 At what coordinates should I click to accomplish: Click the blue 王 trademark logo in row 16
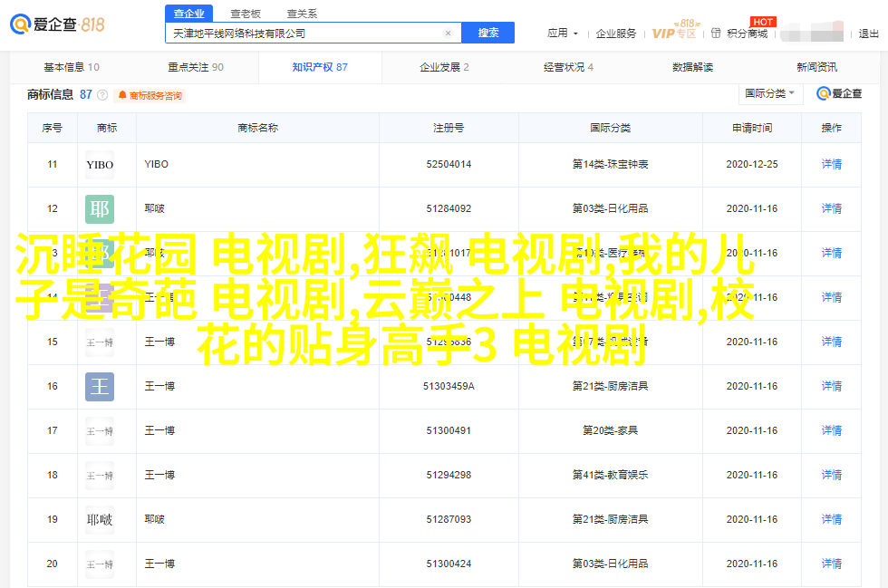coord(100,387)
